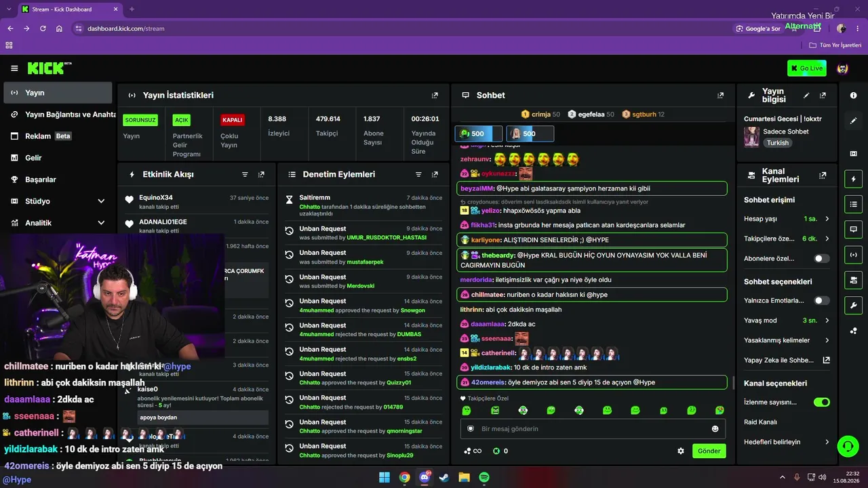Image resolution: width=868 pixels, height=488 pixels.
Task: Click the info icon in the right rail
Action: (853, 96)
